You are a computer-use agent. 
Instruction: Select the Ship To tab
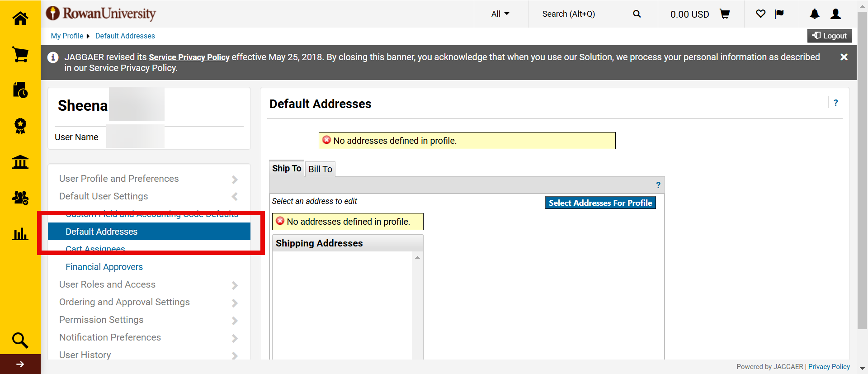coord(286,168)
